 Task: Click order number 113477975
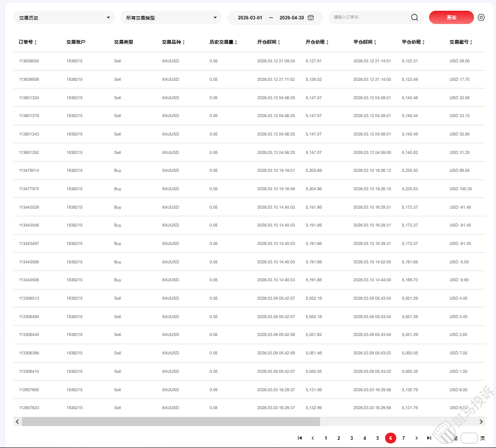pyautogui.click(x=29, y=189)
